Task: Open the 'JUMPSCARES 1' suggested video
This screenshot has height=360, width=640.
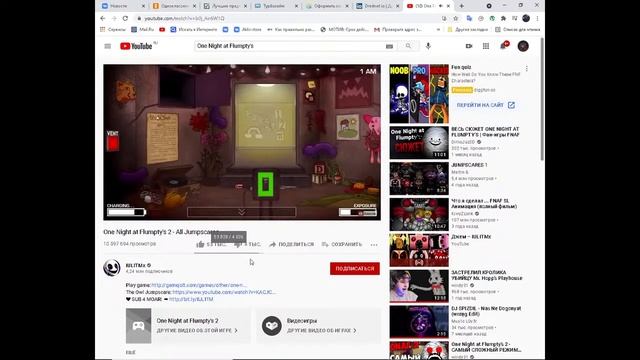Action: pos(419,178)
